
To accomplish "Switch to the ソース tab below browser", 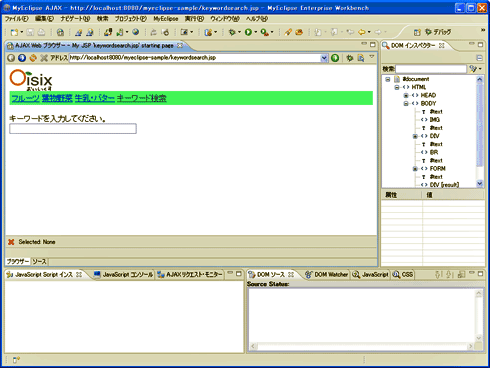I will (x=39, y=262).
